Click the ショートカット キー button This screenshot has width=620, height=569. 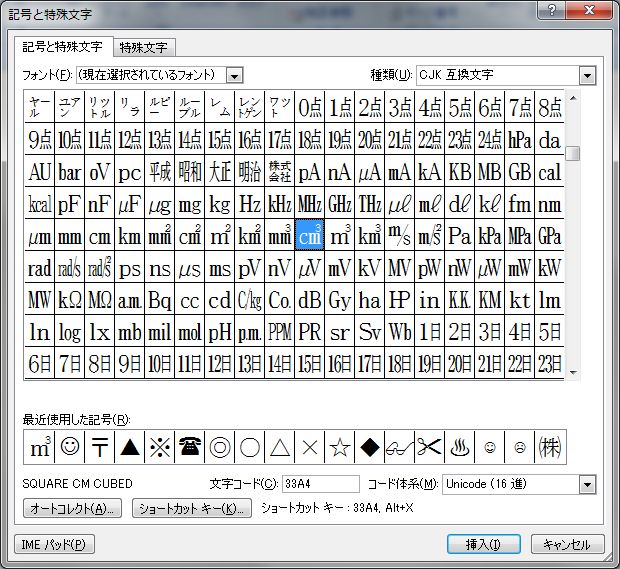[x=191, y=508]
